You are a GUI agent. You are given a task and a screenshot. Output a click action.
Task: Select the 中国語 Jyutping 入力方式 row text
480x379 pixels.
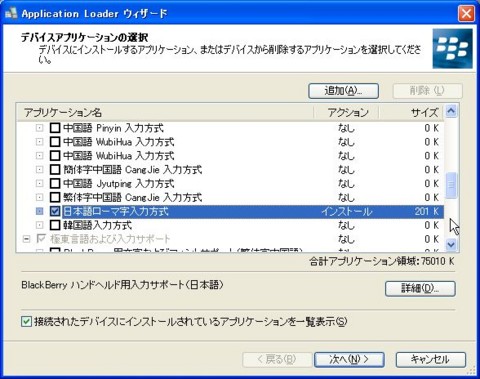coord(119,184)
